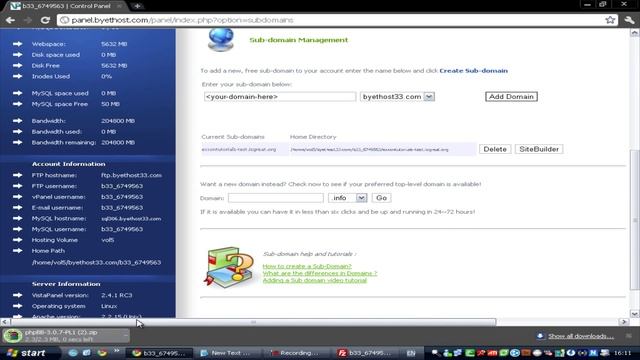The height and width of the screenshot is (360, 640).
Task: Click the sub-domain home directory path
Action: coord(369,150)
